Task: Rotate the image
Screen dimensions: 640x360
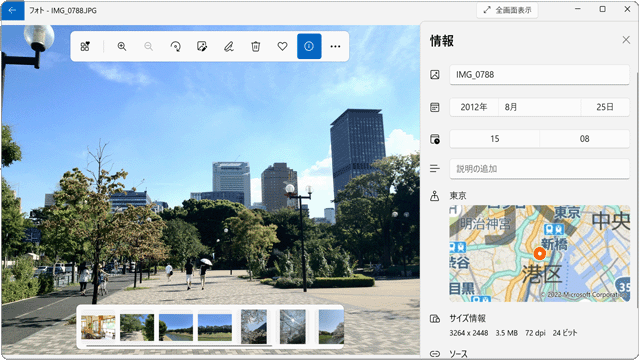Action: (176, 47)
